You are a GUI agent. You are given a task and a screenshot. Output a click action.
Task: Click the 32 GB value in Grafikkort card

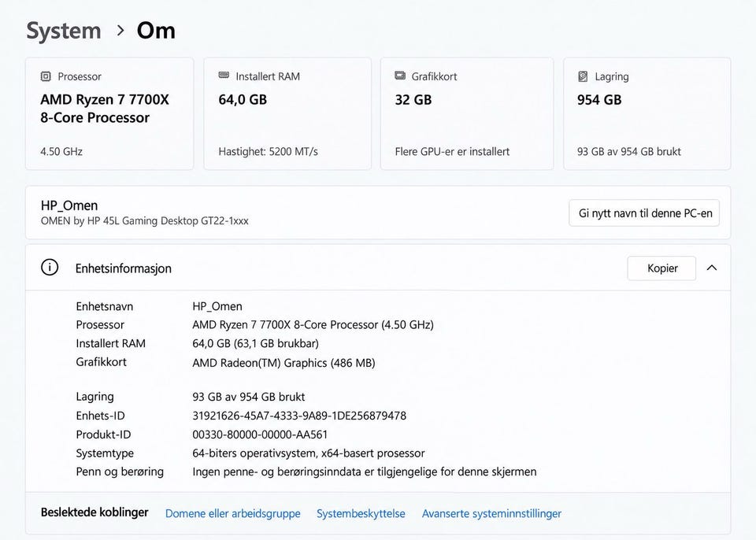coord(413,100)
